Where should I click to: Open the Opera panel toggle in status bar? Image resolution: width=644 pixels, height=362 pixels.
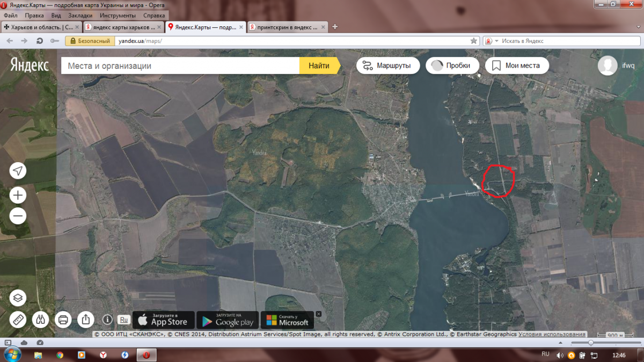point(8,343)
